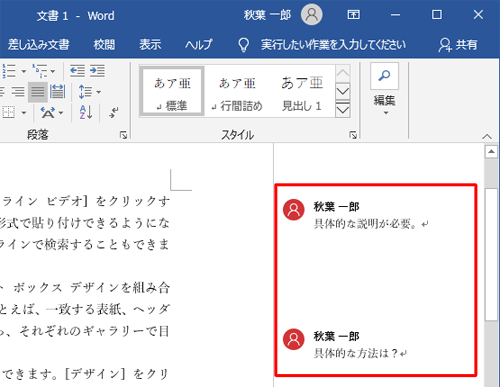500x387 pixels.
Task: Click the スタイル group label
Action: point(238,135)
